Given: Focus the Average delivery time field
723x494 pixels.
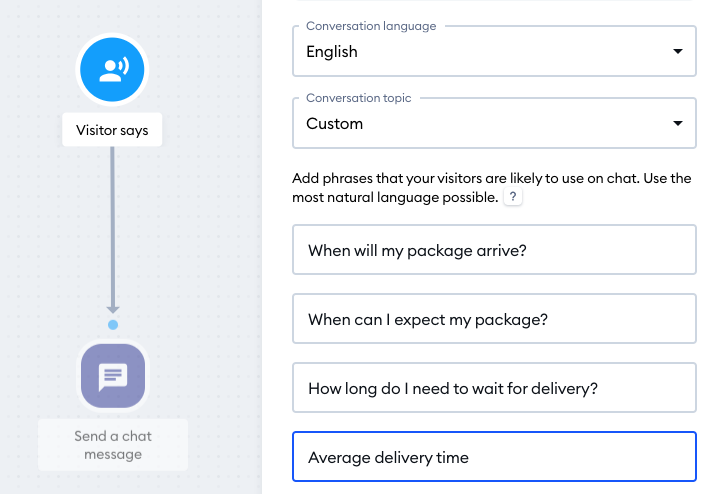Looking at the screenshot, I should 494,457.
